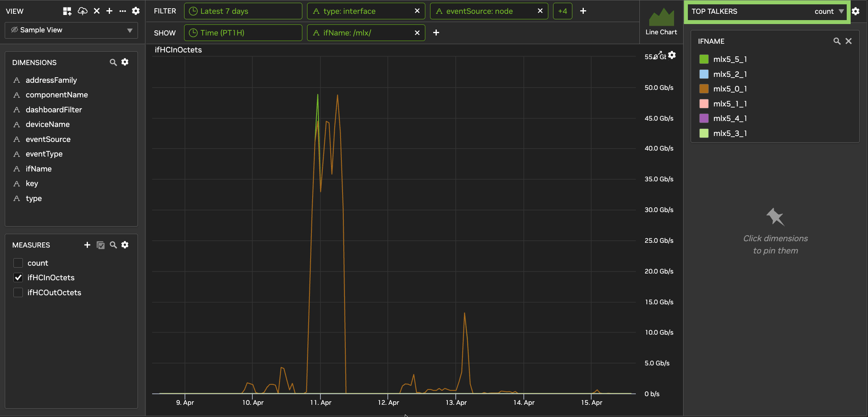
Task: Search measures with the magnifier icon
Action: pyautogui.click(x=113, y=245)
